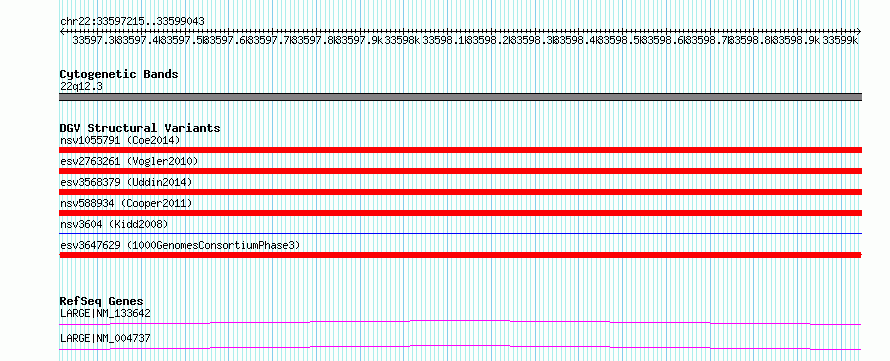Select the LARGE|NM_004737 gene label
The height and width of the screenshot is (361, 890).
[105, 338]
